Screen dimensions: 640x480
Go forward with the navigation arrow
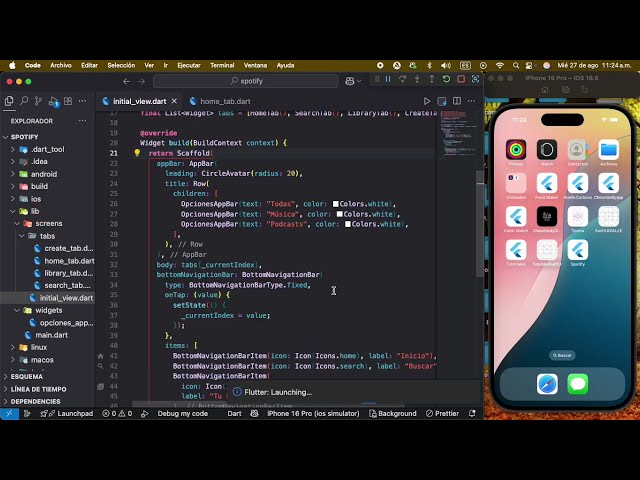(141, 81)
